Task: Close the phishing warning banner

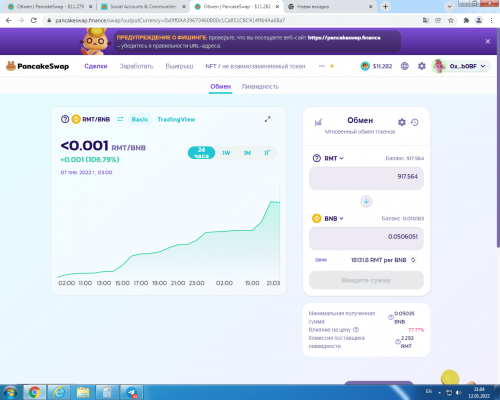Action: click(x=488, y=41)
